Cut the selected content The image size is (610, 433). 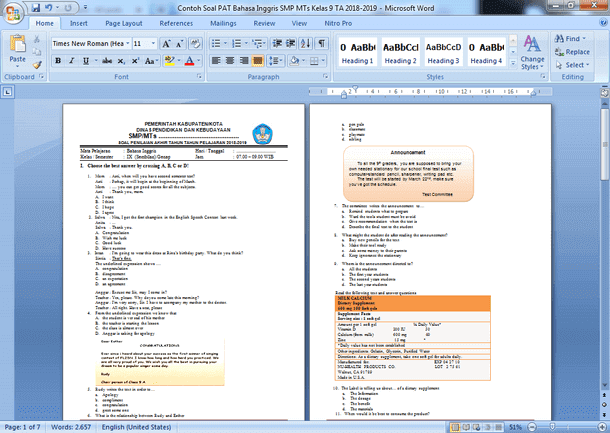(x=36, y=39)
